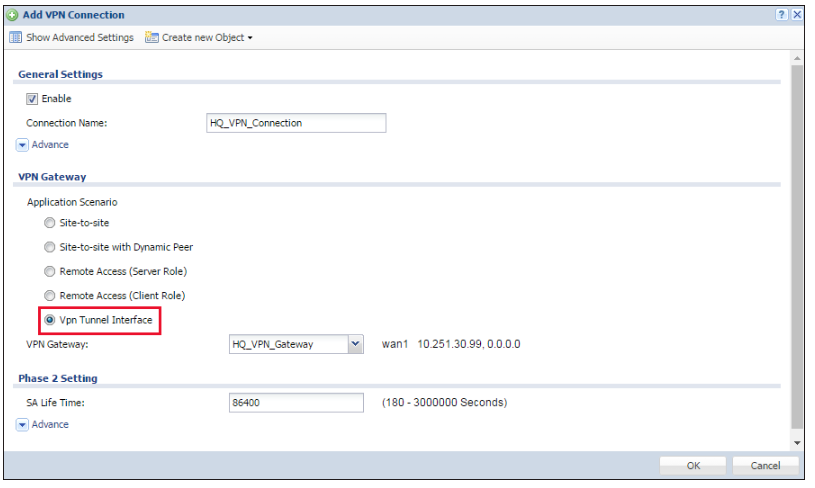This screenshot has width=815, height=488.
Task: Open the VPN Gateway dropdown
Action: (354, 344)
